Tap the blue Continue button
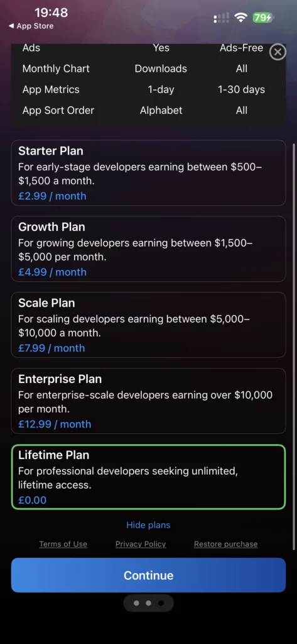 148,575
